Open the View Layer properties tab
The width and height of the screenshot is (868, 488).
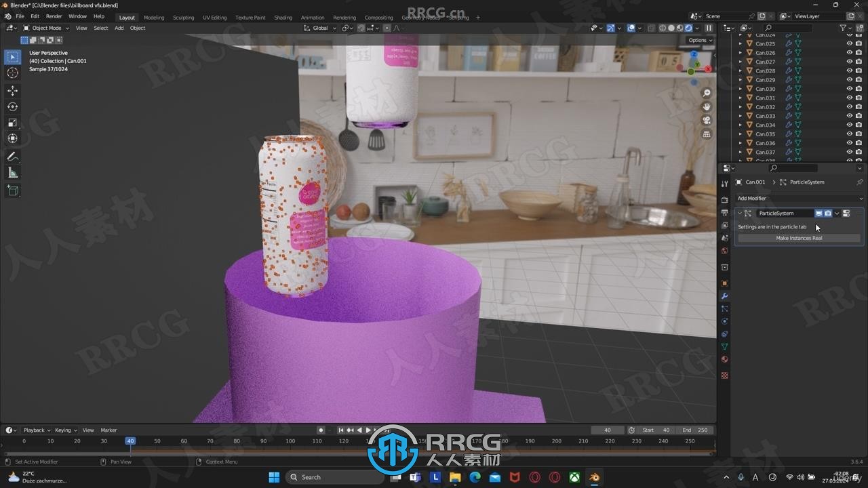pyautogui.click(x=724, y=225)
